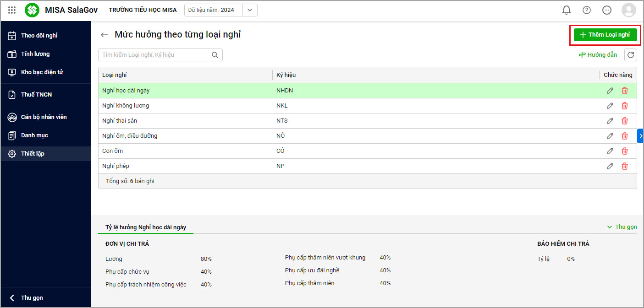Image resolution: width=644 pixels, height=308 pixels.
Task: Collapse the ratio panel with Thu gọn
Action: pos(622,227)
